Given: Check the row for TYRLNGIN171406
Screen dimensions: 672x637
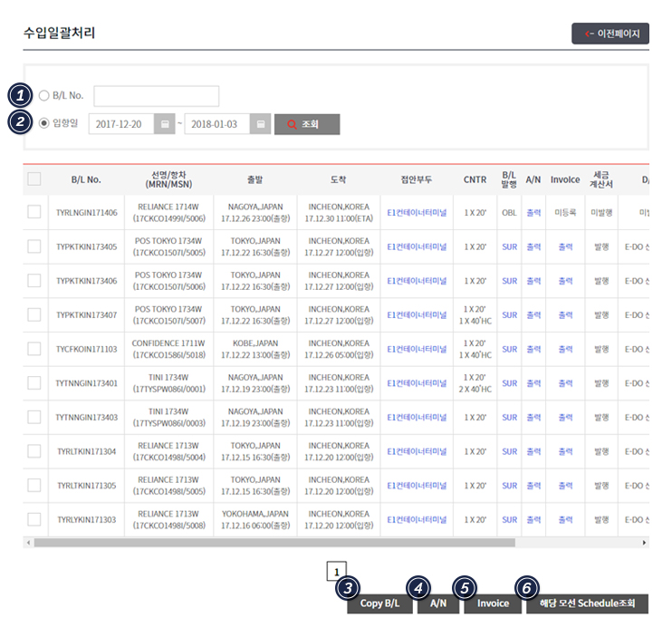Looking at the screenshot, I should (x=34, y=212).
